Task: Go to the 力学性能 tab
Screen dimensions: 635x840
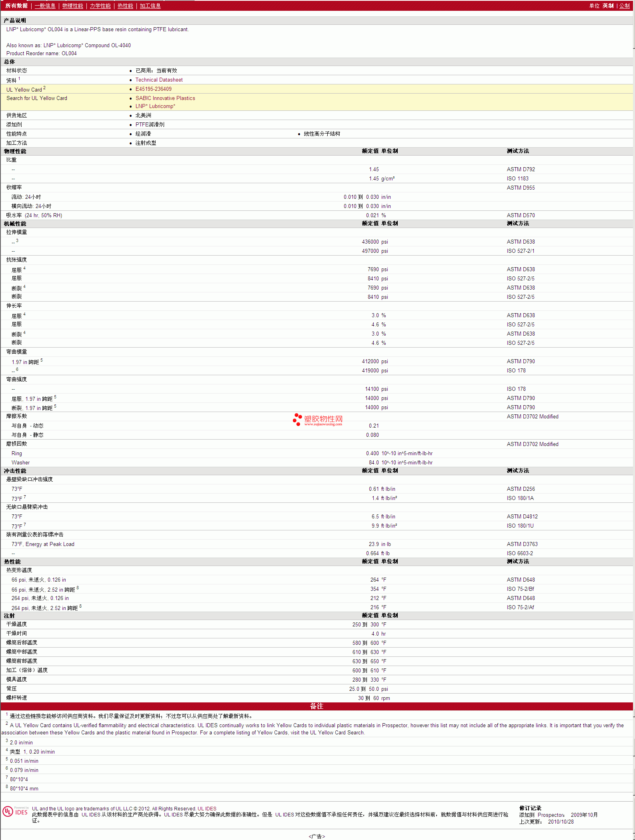Action: tap(100, 6)
